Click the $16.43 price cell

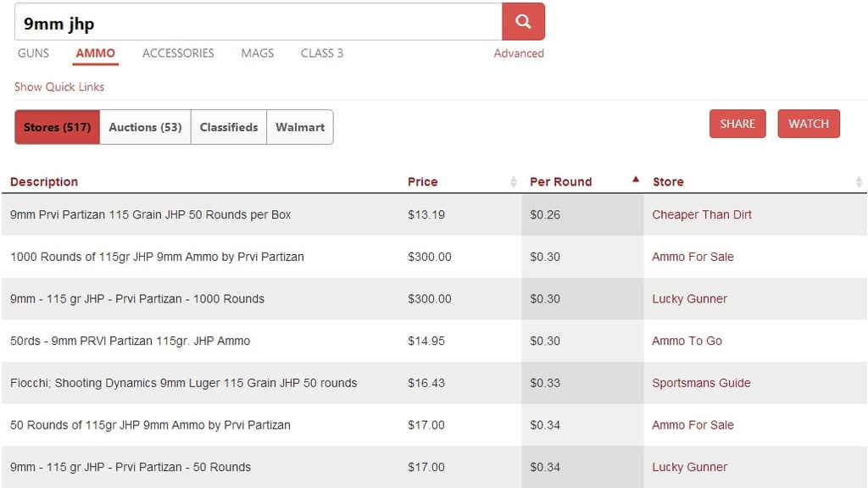[426, 383]
